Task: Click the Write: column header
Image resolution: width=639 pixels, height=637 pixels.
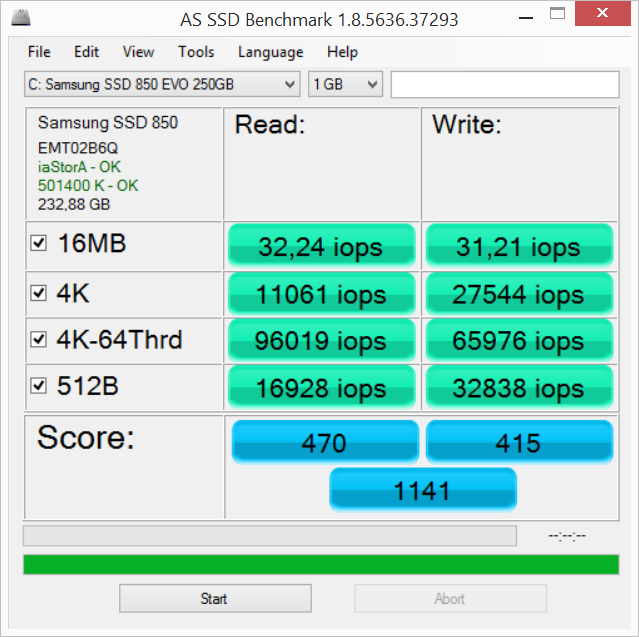Action: click(x=467, y=124)
